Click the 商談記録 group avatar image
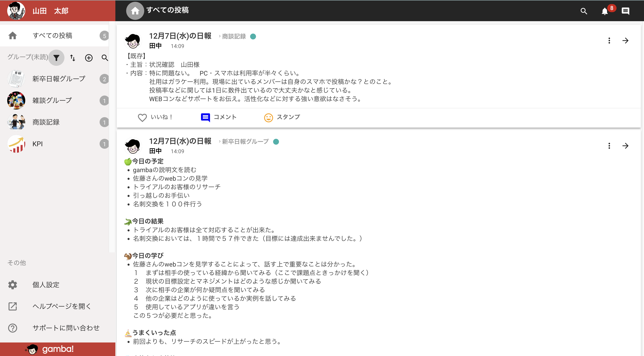This screenshot has width=644, height=356. point(16,122)
